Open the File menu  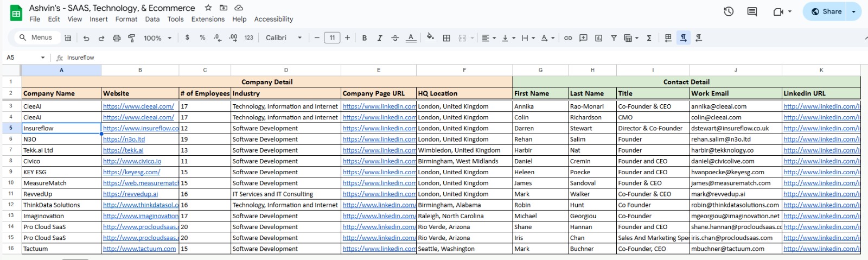point(35,19)
